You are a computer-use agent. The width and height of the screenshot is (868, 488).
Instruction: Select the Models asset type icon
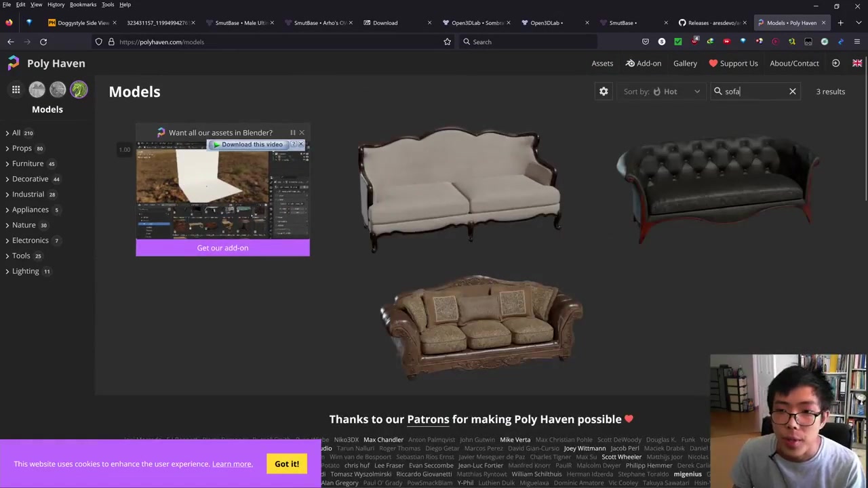click(79, 89)
